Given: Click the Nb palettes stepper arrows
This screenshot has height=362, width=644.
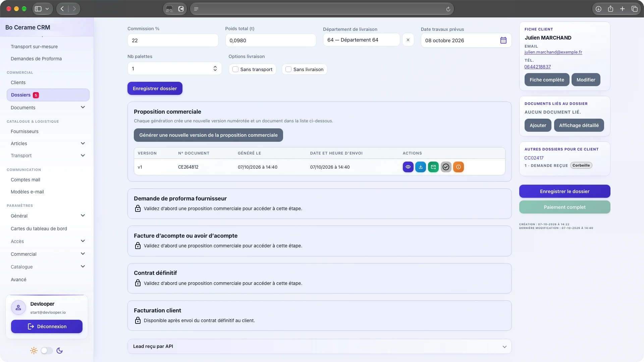Looking at the screenshot, I should 215,68.
